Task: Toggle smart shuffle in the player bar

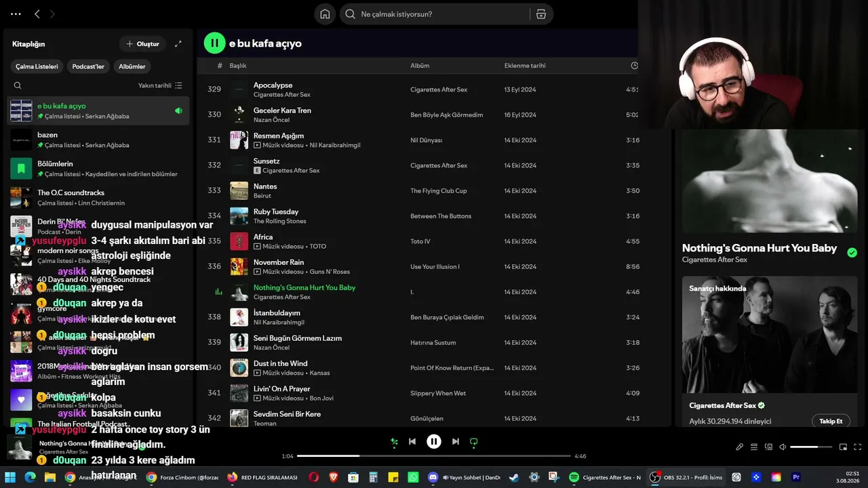Action: coord(394,441)
